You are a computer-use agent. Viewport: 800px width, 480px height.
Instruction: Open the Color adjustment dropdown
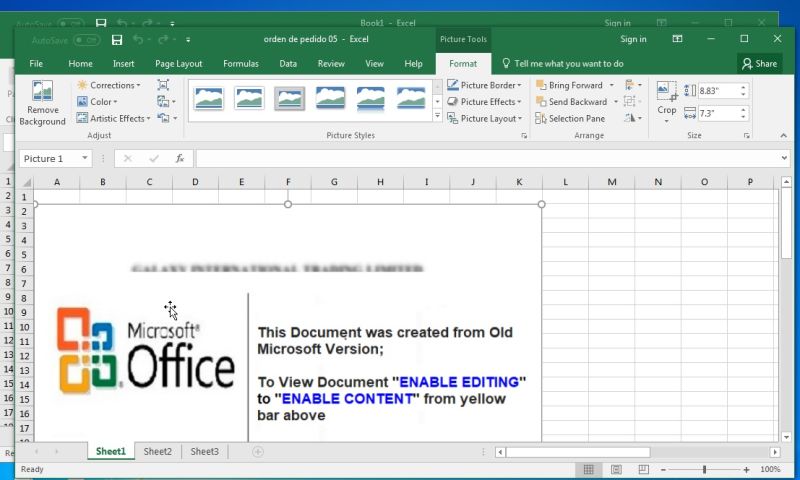pyautogui.click(x=97, y=102)
